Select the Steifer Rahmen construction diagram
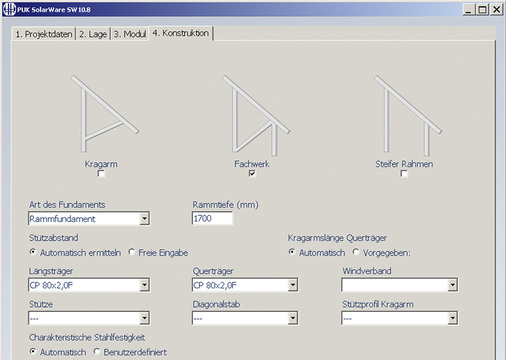 [407, 115]
